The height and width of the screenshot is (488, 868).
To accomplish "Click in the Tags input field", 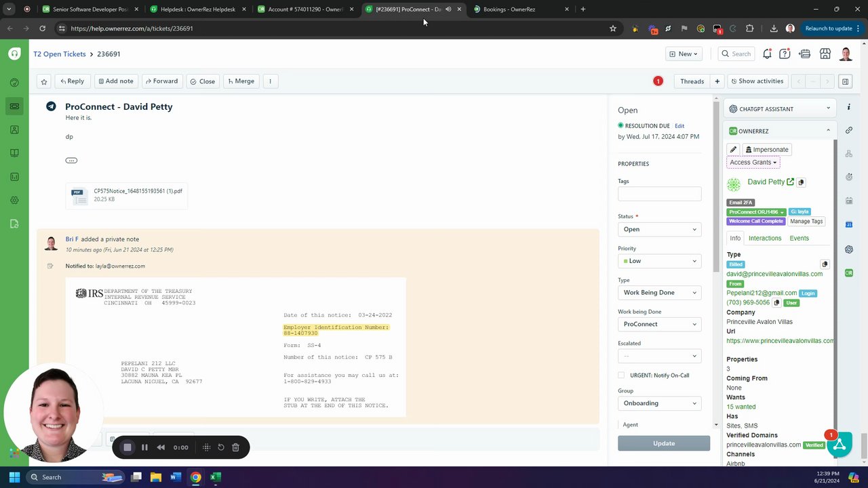I will click(659, 195).
